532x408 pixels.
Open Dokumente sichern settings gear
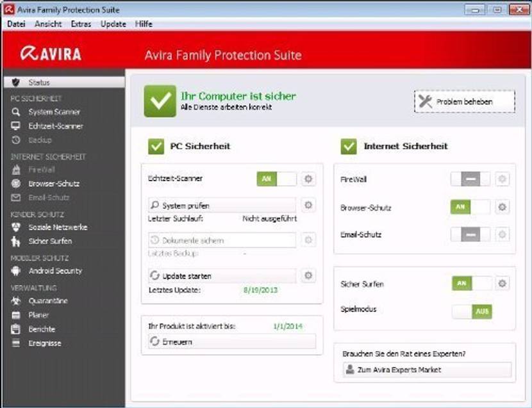[x=308, y=240]
